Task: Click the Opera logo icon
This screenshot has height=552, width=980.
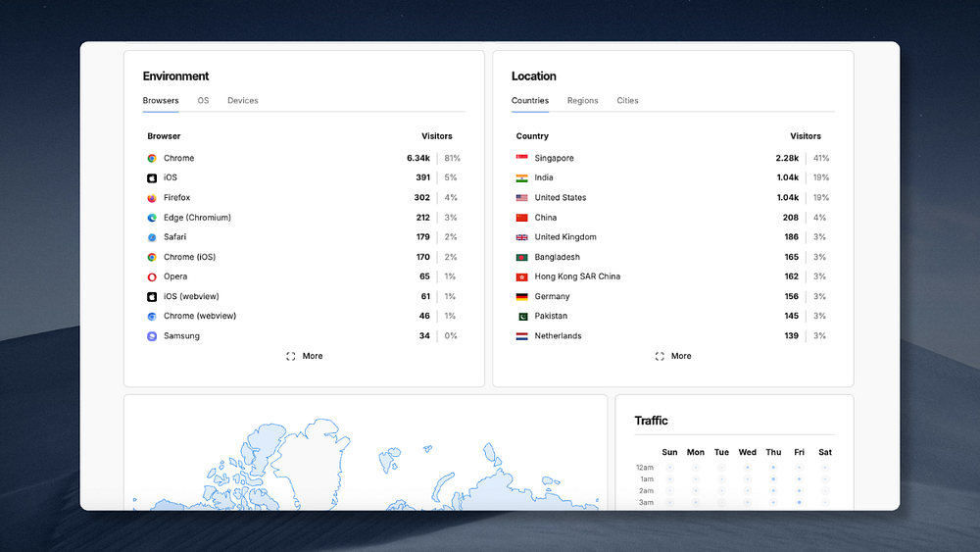Action: coord(152,276)
